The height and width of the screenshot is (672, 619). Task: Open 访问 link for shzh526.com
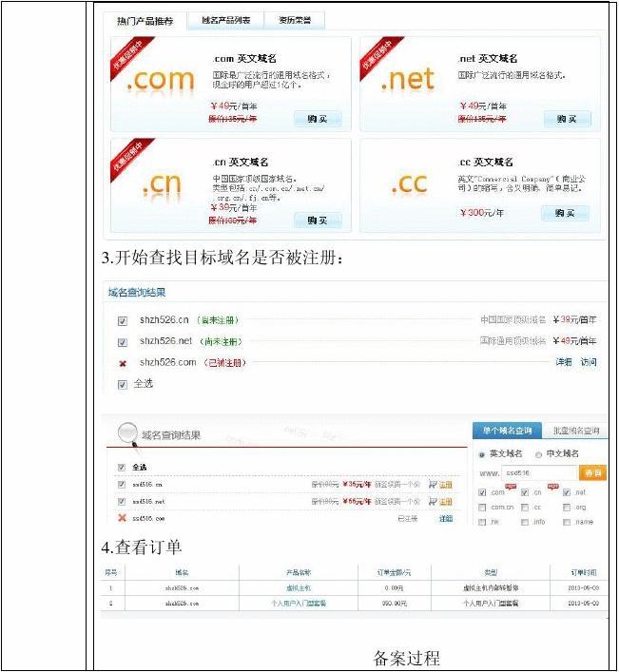click(589, 362)
